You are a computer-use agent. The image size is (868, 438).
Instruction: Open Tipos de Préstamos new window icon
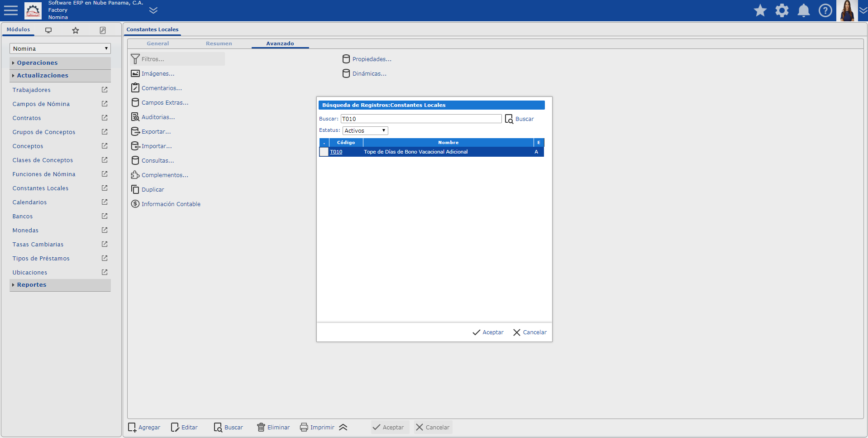[x=105, y=258]
